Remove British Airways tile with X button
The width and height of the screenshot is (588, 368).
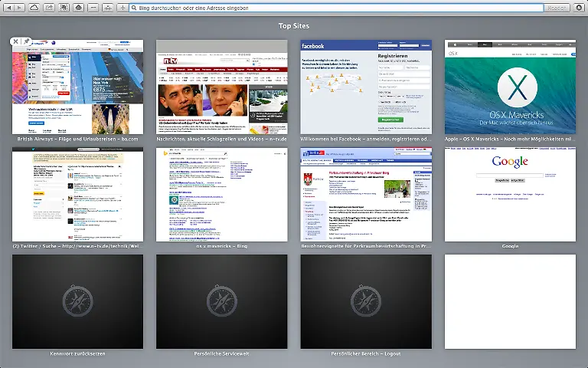[15, 41]
